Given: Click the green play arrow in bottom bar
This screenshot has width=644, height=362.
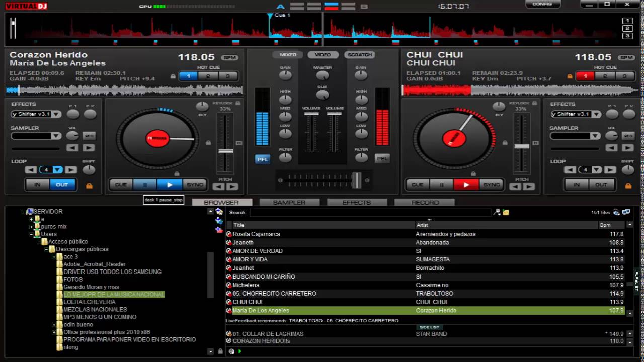Looking at the screenshot, I should [239, 351].
